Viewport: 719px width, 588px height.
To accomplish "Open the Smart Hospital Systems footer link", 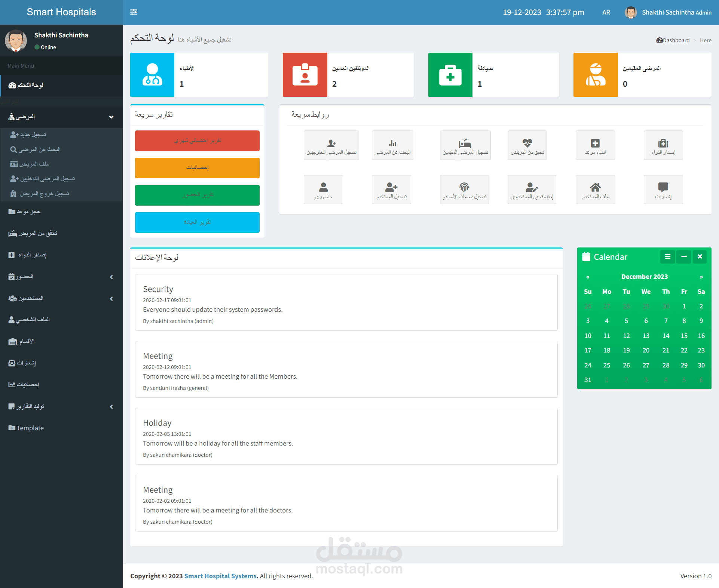I will coord(221,576).
